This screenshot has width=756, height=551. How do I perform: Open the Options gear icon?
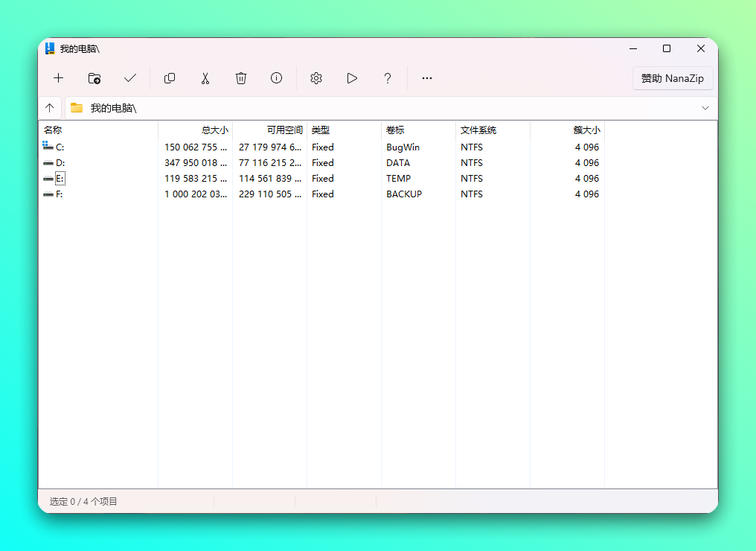tap(316, 78)
